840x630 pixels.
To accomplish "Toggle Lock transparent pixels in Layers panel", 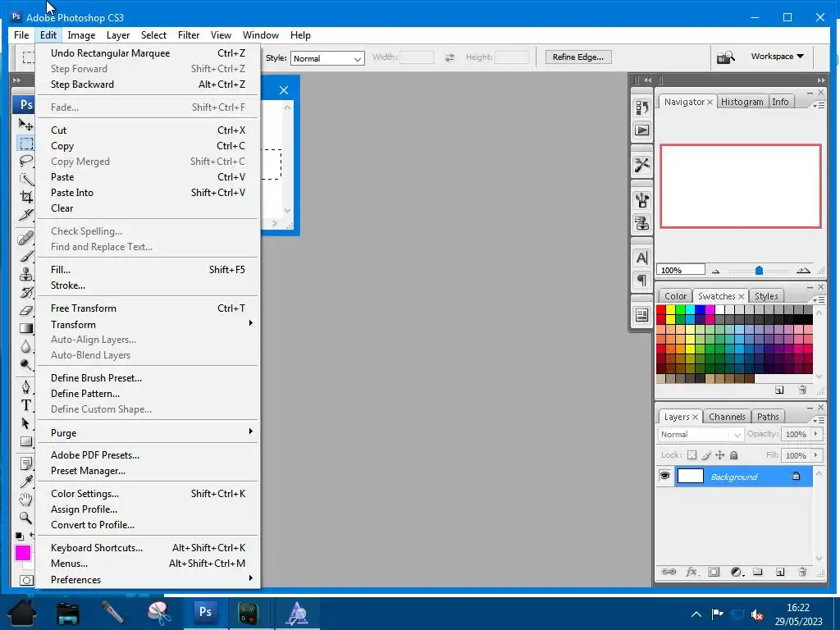I will pos(692,455).
